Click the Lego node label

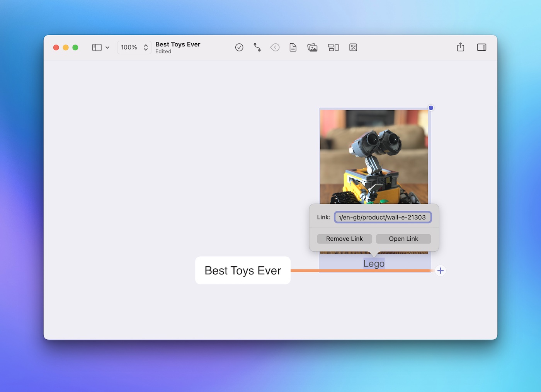tap(374, 264)
